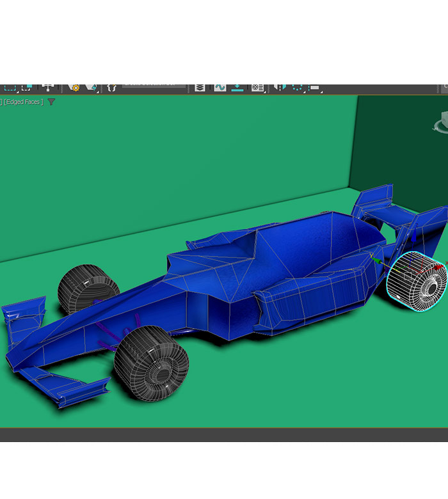Viewport: 448px width, 499px height.
Task: Click the dotted circle toolbar icon
Action: [x=298, y=88]
